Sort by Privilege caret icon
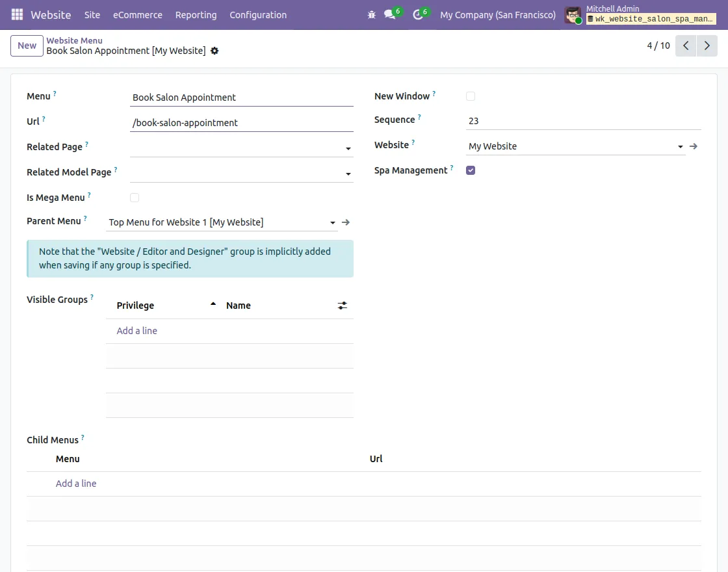Image resolution: width=728 pixels, height=572 pixels. click(x=213, y=304)
